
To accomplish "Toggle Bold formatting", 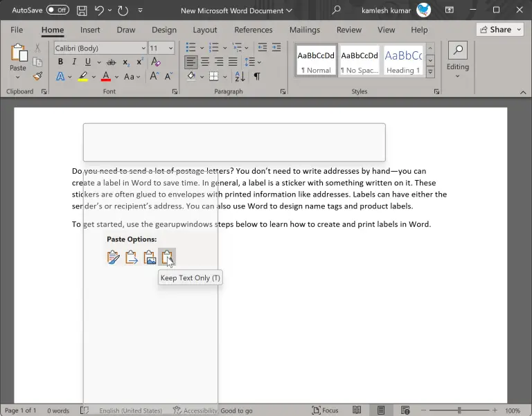I will click(x=60, y=62).
